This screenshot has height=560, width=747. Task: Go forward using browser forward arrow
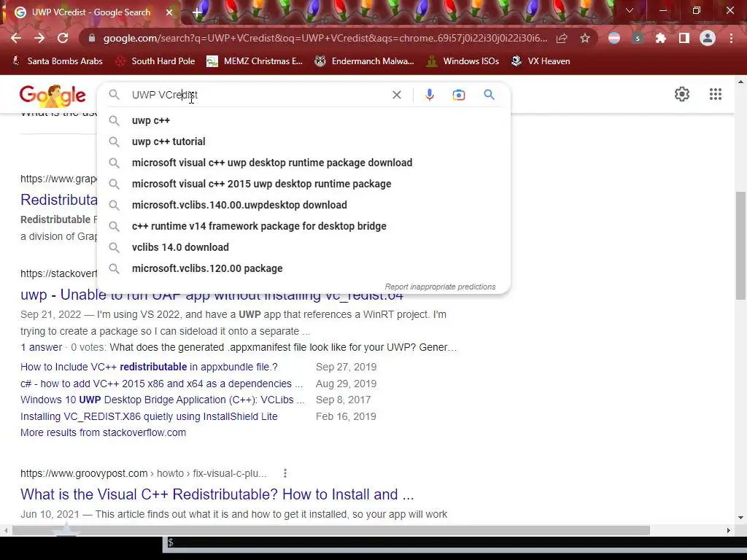pyautogui.click(x=39, y=38)
